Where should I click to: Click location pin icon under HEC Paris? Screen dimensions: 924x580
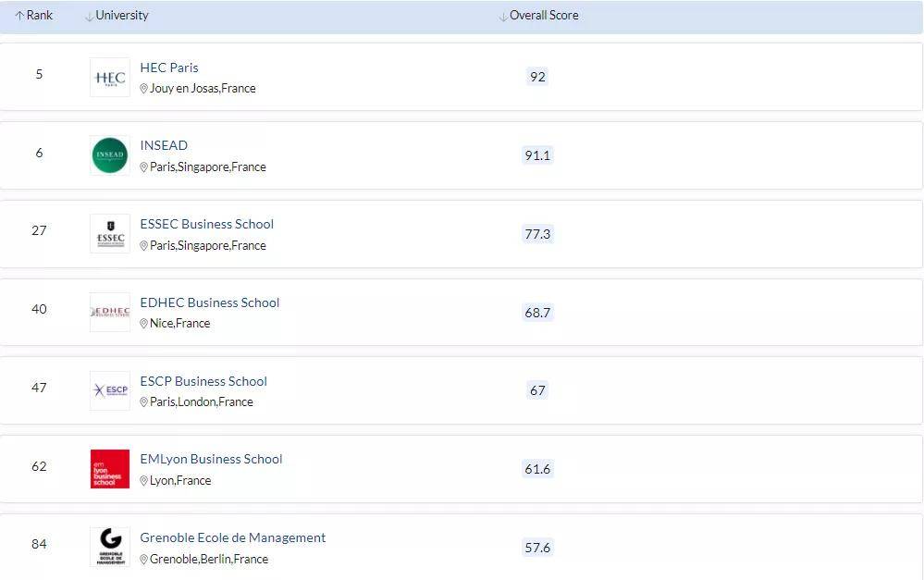tap(144, 89)
